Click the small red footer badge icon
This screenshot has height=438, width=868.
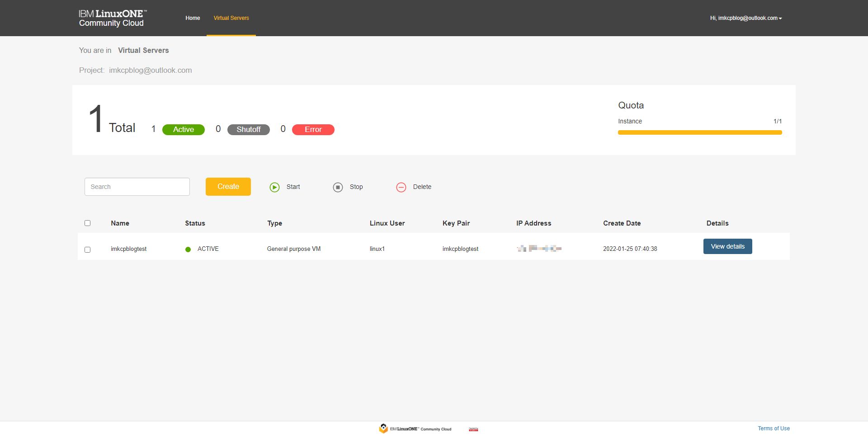click(x=473, y=429)
